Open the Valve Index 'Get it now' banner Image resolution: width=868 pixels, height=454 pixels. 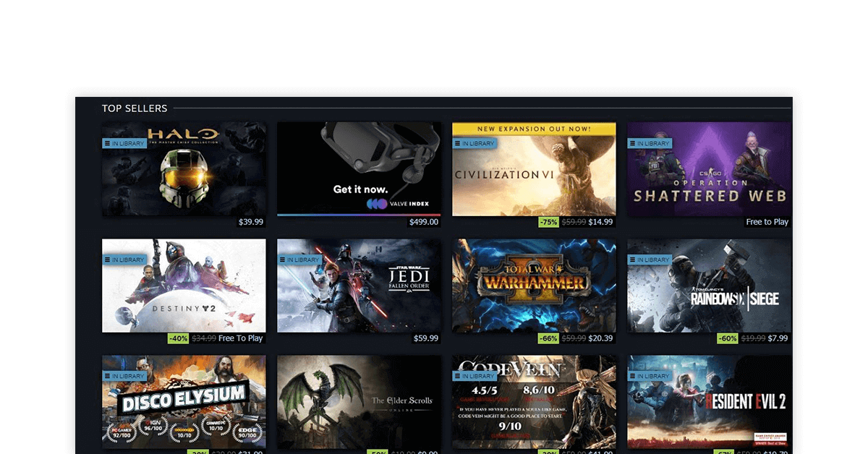(x=359, y=169)
